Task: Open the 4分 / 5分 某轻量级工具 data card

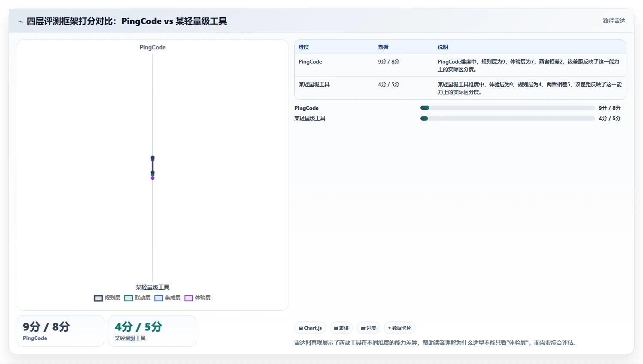Action: [152, 331]
